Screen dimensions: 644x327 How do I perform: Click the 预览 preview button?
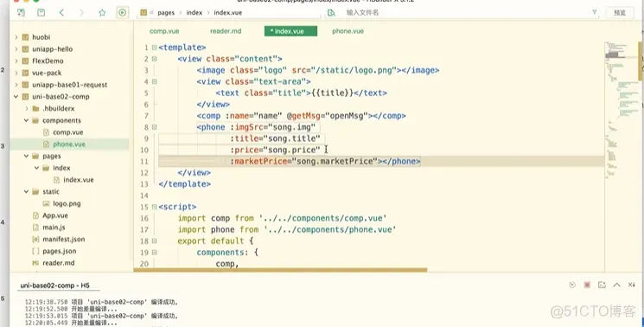pyautogui.click(x=620, y=13)
